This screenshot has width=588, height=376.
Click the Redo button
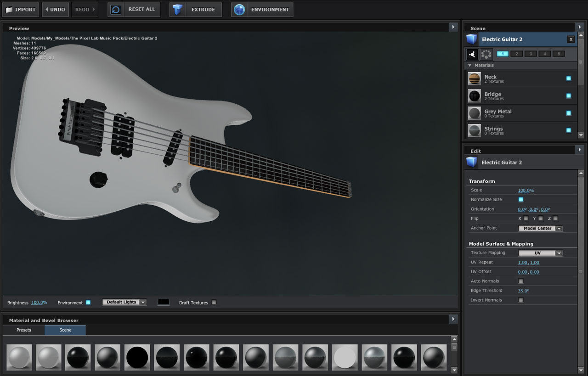click(85, 10)
